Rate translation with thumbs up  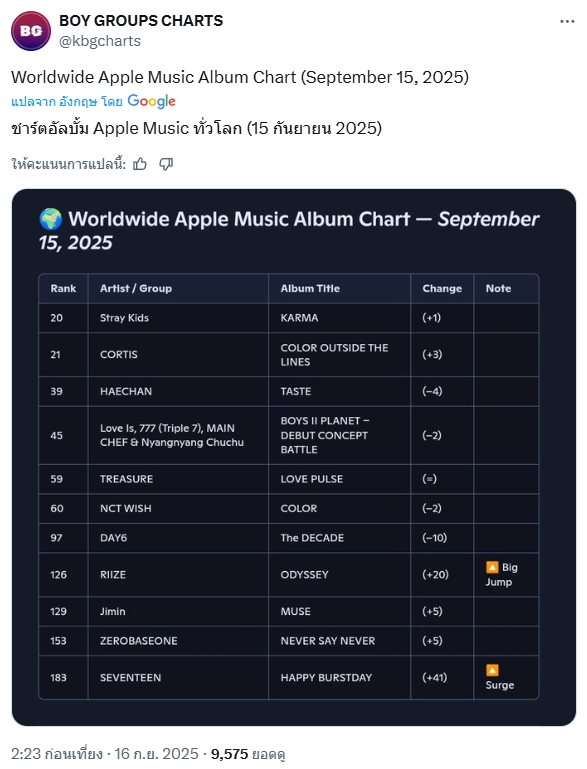[140, 164]
